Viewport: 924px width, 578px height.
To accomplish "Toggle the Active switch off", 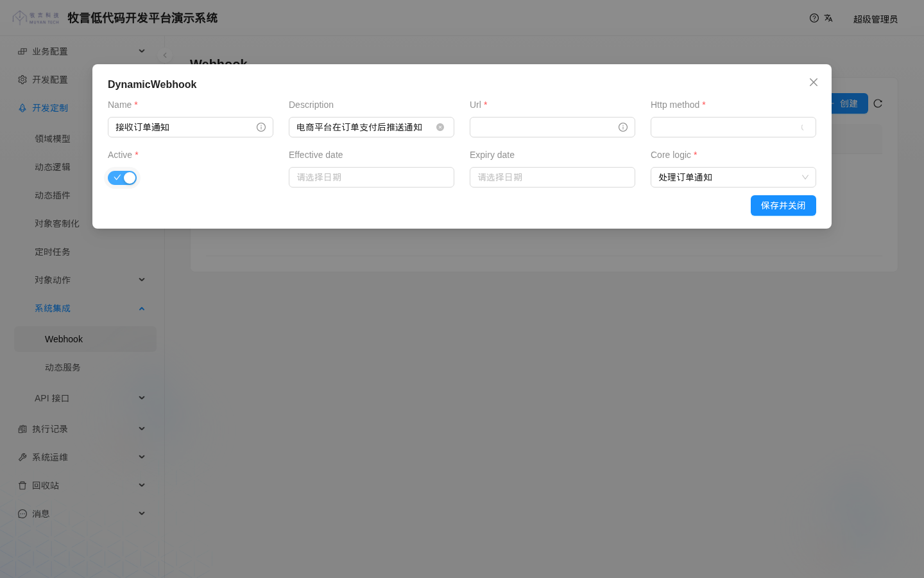I will click(122, 178).
